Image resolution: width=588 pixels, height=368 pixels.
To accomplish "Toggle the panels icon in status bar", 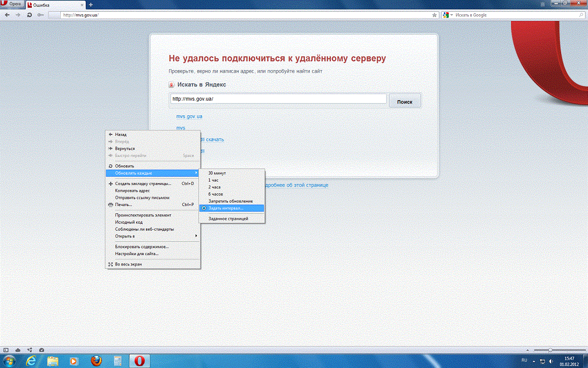I will click(x=6, y=350).
